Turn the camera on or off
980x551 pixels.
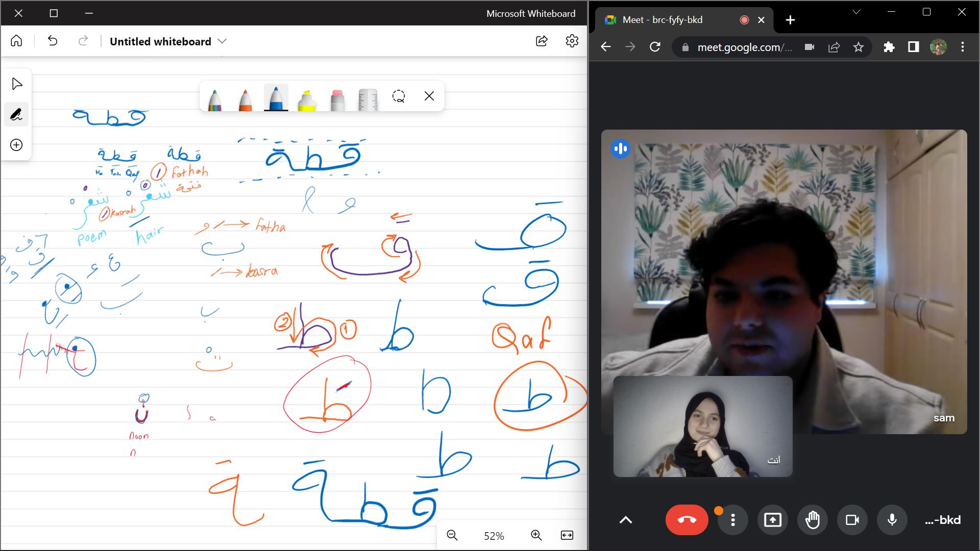pyautogui.click(x=852, y=520)
